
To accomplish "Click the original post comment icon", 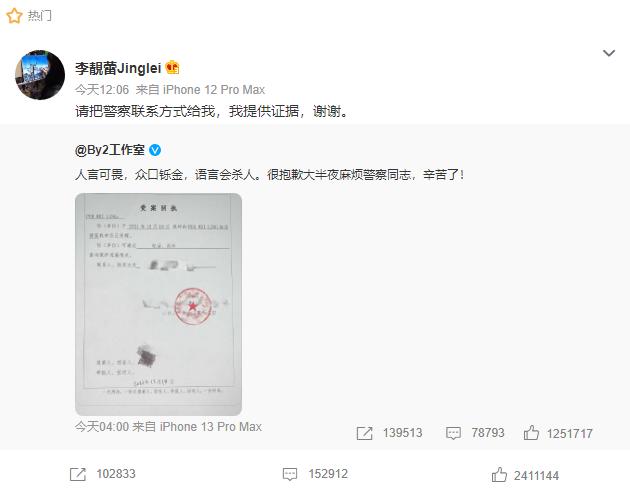I will pyautogui.click(x=453, y=433).
